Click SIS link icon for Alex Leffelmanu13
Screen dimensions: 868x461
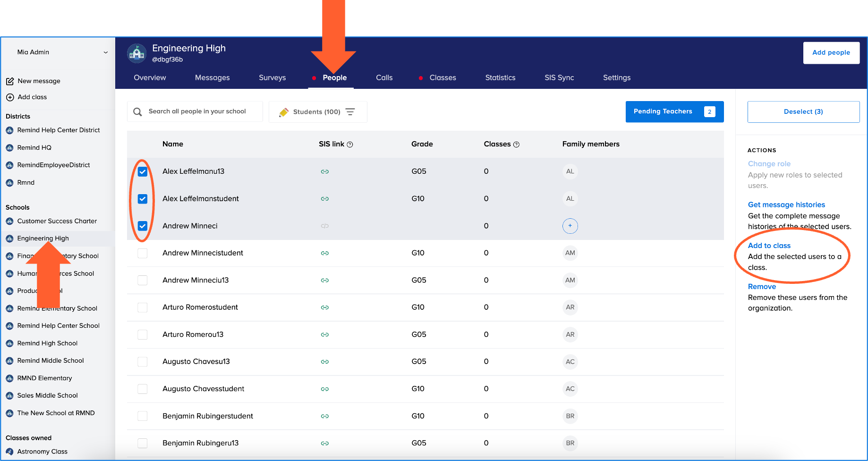(x=324, y=171)
